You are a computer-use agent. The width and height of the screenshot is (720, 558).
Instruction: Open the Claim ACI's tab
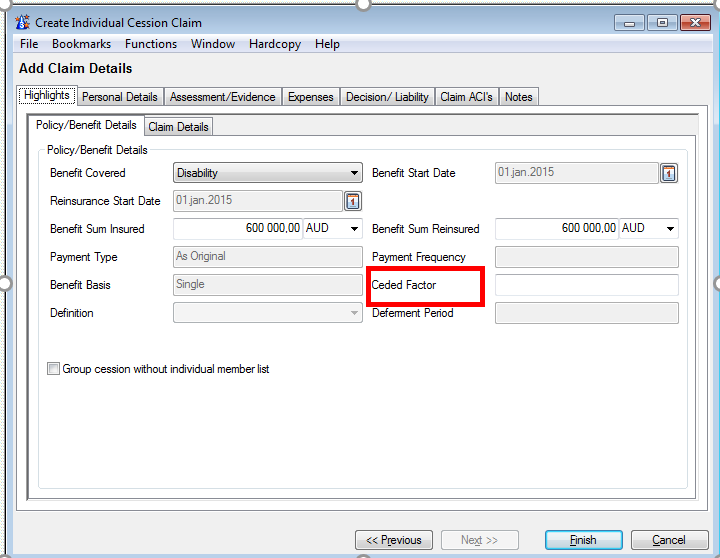pos(466,97)
